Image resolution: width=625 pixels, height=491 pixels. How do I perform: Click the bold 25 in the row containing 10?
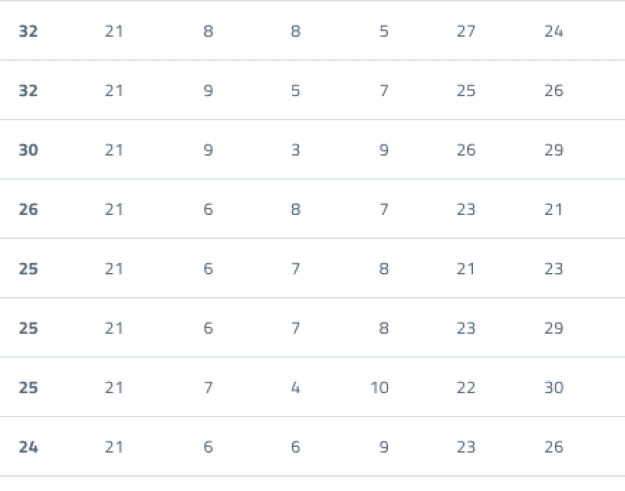click(28, 388)
